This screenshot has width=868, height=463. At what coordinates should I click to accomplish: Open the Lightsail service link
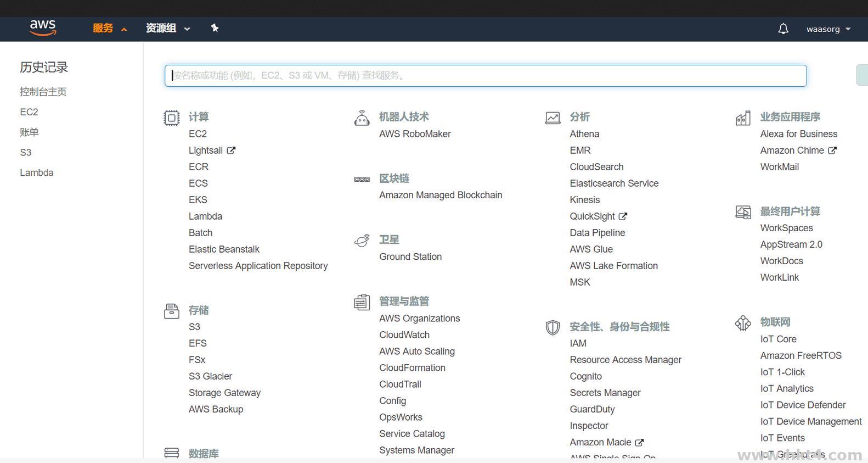click(x=206, y=150)
